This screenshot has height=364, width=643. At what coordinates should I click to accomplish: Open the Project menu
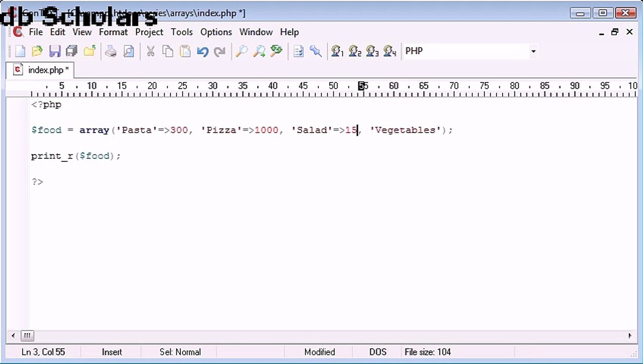pos(149,32)
